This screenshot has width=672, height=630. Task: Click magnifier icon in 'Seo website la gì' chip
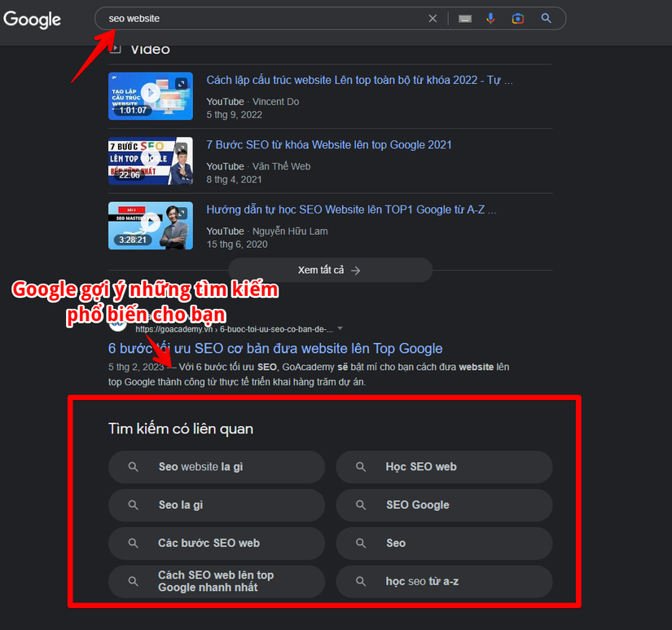pos(134,467)
